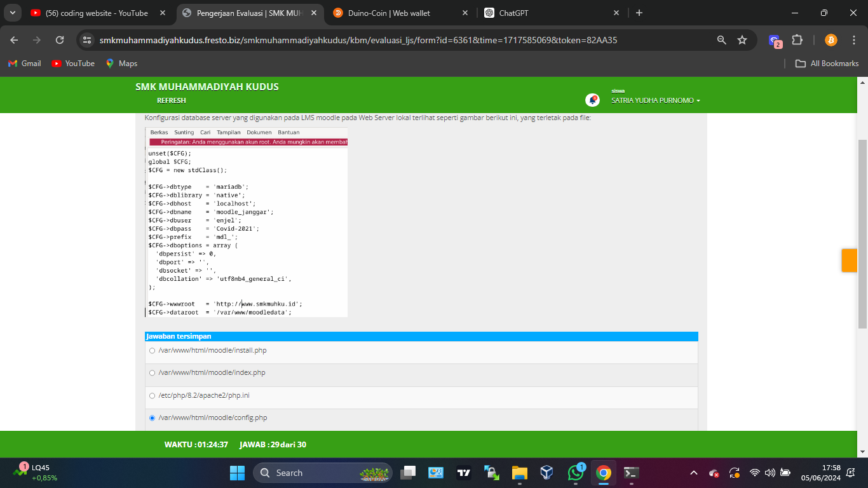Select the /var/www/html/moodle/install.php option
The width and height of the screenshot is (868, 488).
[152, 351]
